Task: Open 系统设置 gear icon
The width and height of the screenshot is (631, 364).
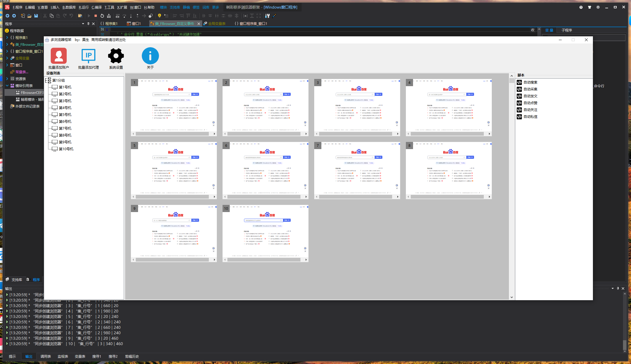Action: (x=116, y=56)
